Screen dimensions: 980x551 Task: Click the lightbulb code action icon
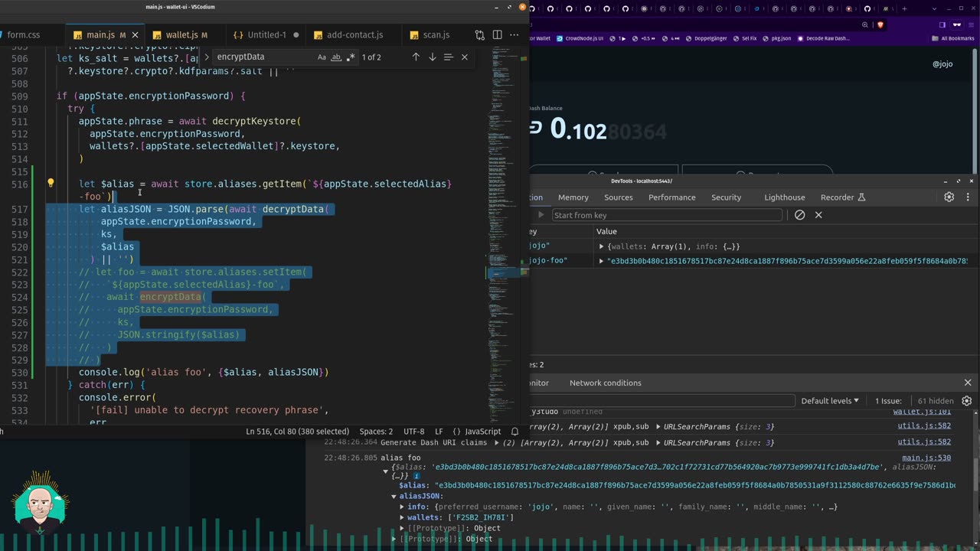tap(51, 184)
